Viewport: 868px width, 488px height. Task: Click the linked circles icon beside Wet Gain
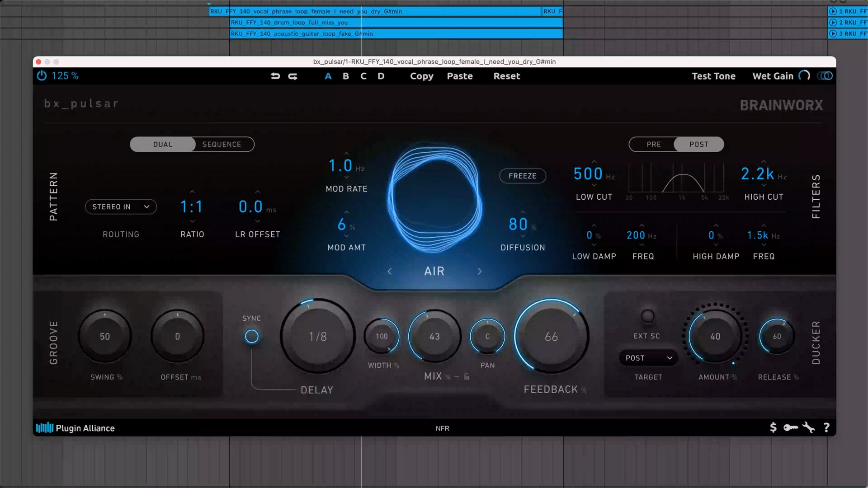point(825,75)
